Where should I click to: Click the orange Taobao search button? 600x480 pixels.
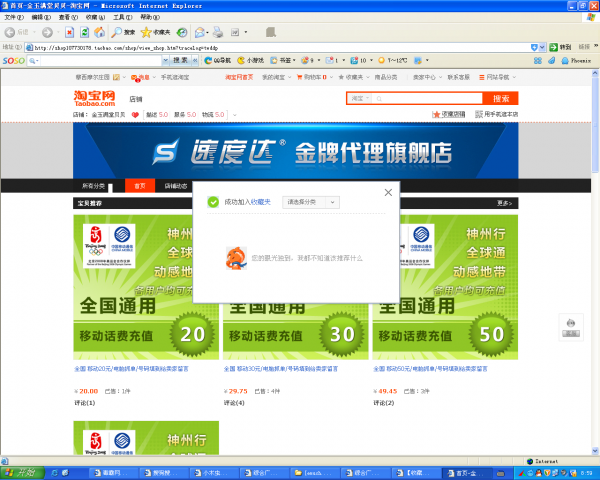[x=501, y=98]
